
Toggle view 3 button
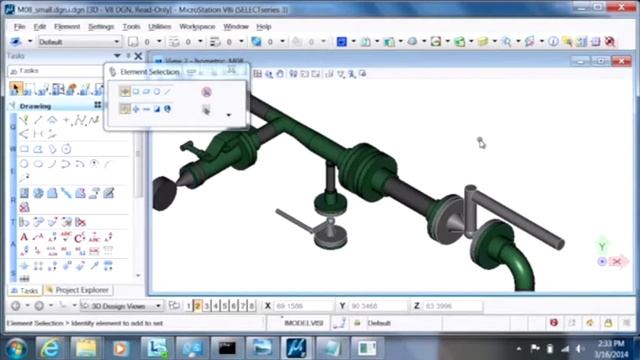(x=207, y=306)
